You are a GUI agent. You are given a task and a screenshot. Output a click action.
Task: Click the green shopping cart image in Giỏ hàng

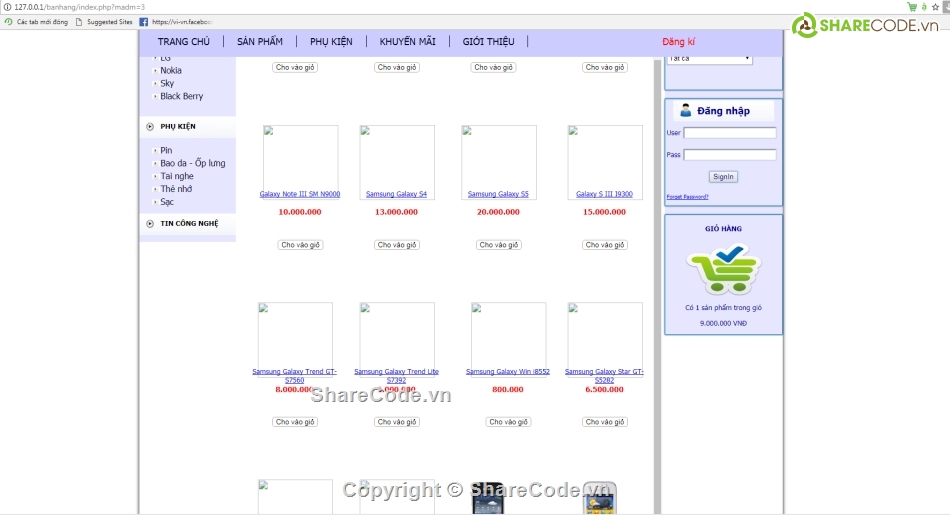point(723,269)
